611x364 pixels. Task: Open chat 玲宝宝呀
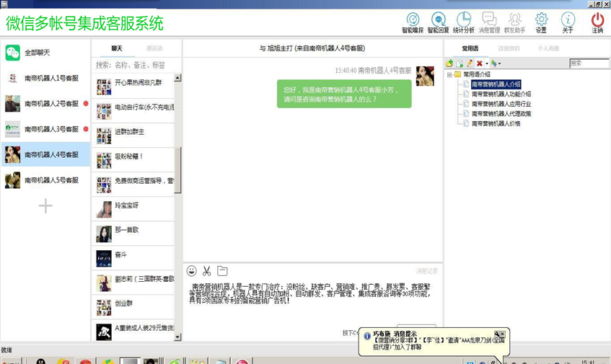click(133, 208)
